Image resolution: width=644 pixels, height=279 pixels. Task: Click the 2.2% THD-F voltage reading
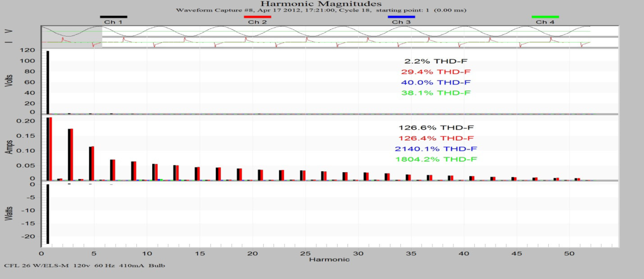pos(436,61)
